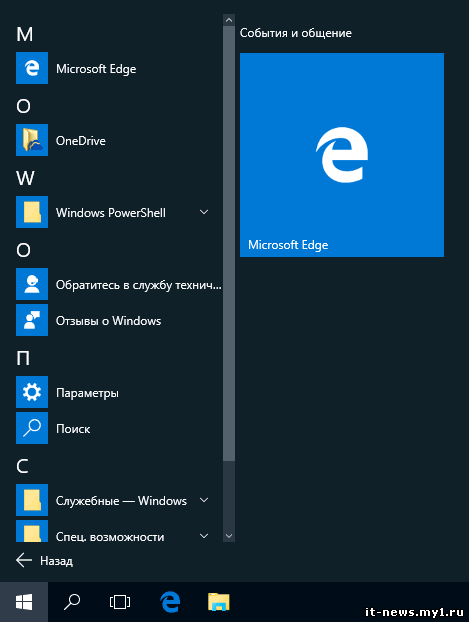Viewport: 469px width, 622px height.
Task: Expand the Спец. возможности folder chevron
Action: pos(204,536)
